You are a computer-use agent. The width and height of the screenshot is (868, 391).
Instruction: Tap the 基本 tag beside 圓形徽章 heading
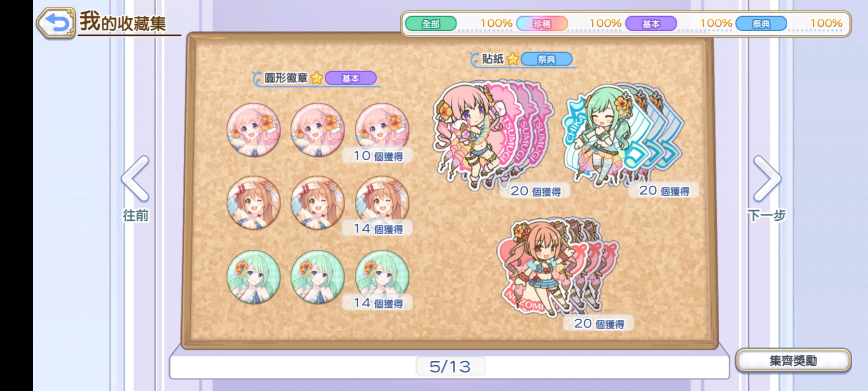click(x=350, y=78)
